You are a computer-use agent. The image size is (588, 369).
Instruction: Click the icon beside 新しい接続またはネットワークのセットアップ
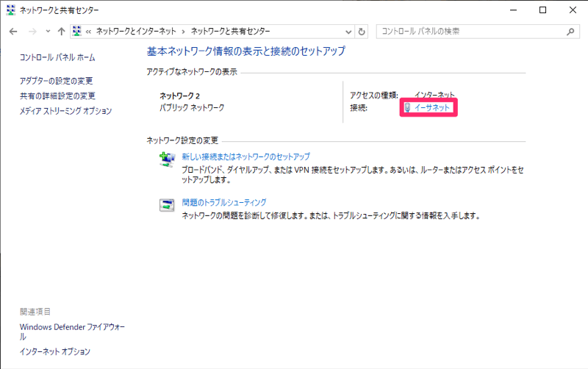click(168, 160)
